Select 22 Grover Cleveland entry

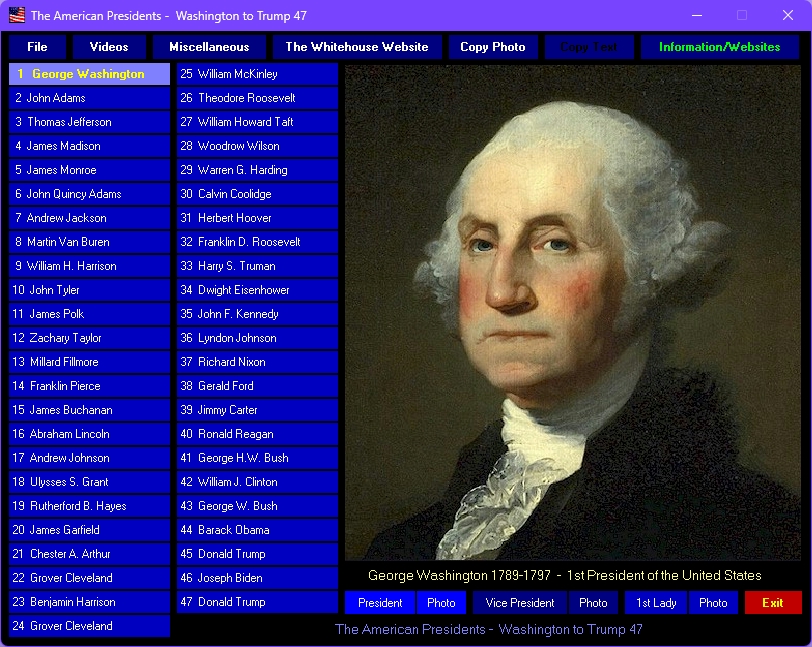tap(89, 578)
